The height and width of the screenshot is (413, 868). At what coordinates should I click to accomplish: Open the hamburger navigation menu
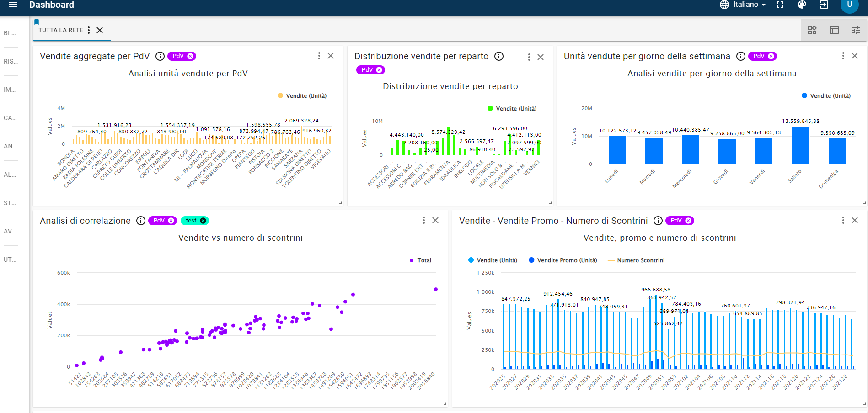(13, 5)
